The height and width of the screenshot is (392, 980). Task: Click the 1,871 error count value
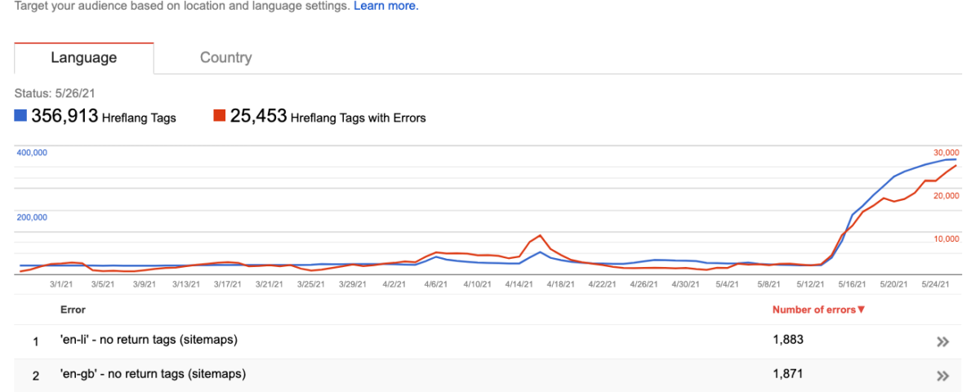pos(788,373)
